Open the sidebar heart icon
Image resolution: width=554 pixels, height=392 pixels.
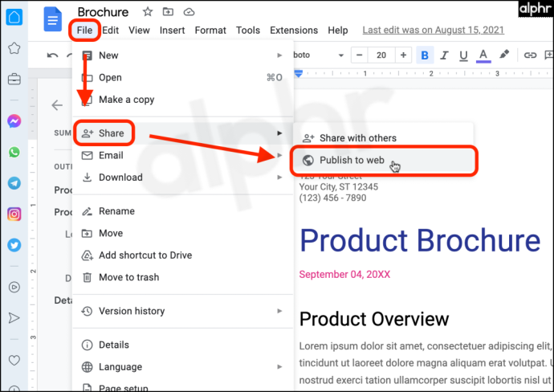pyautogui.click(x=14, y=360)
